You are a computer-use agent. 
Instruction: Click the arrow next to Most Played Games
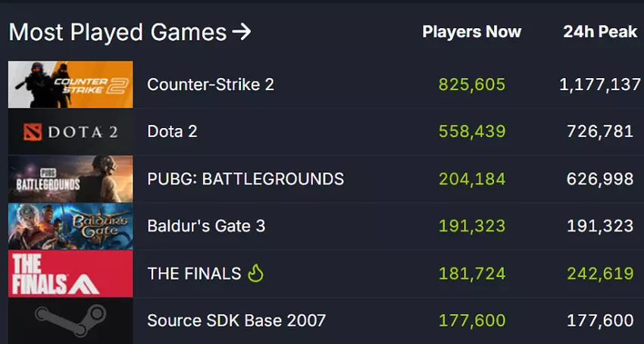[241, 33]
